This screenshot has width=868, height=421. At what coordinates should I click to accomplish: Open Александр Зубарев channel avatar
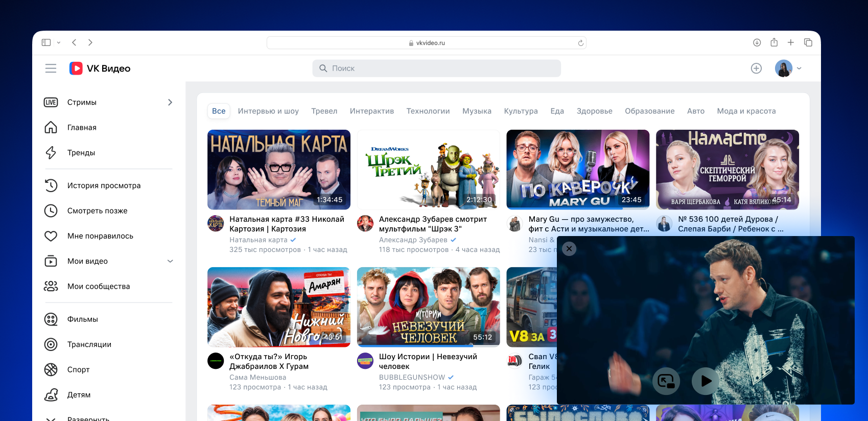coord(365,223)
